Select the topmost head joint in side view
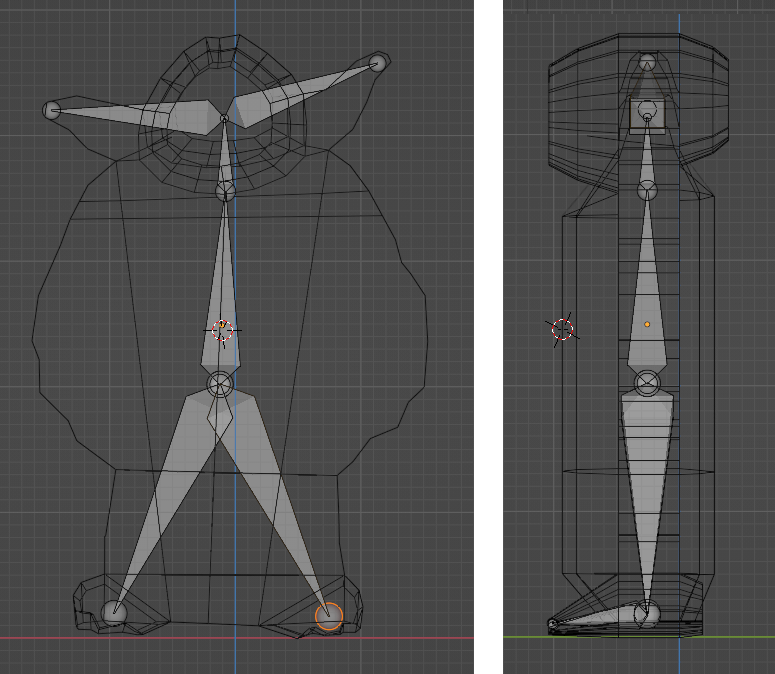 647,62
